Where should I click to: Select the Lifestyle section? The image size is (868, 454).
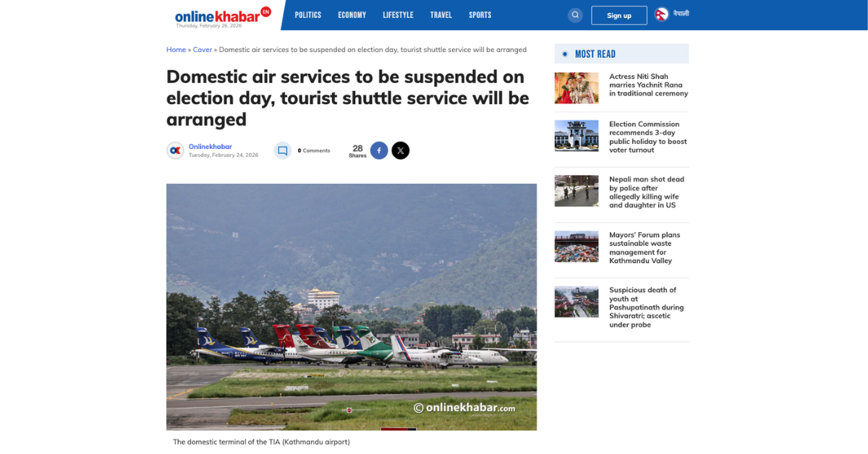coord(398,15)
